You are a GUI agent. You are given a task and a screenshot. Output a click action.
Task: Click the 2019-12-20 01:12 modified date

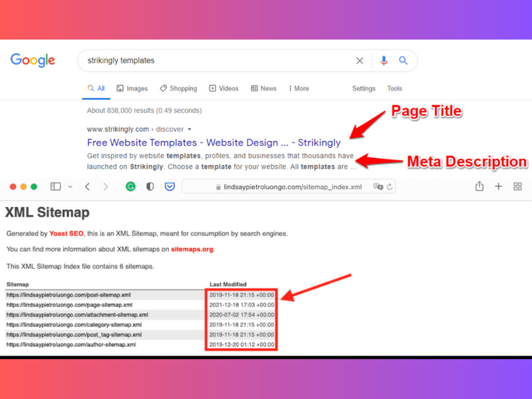tap(242, 344)
